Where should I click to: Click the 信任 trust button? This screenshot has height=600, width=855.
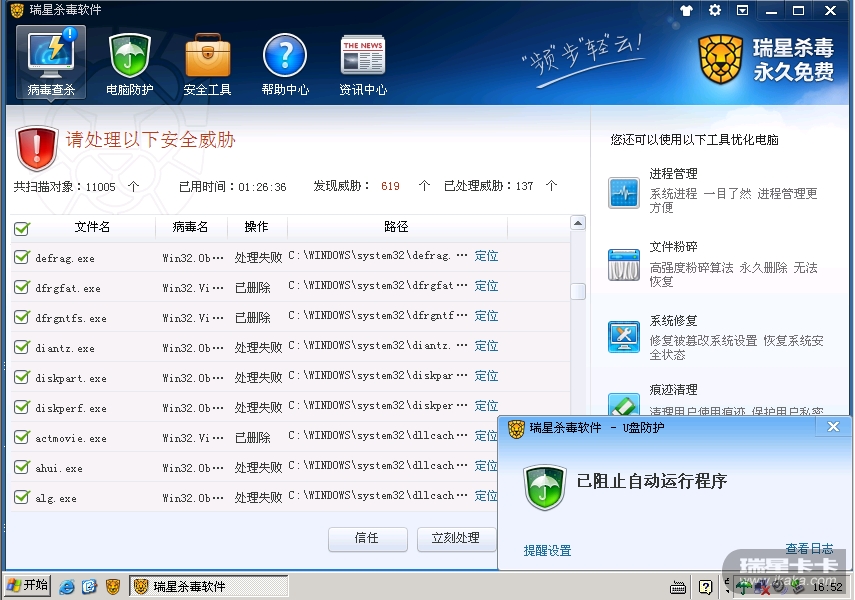(x=368, y=539)
